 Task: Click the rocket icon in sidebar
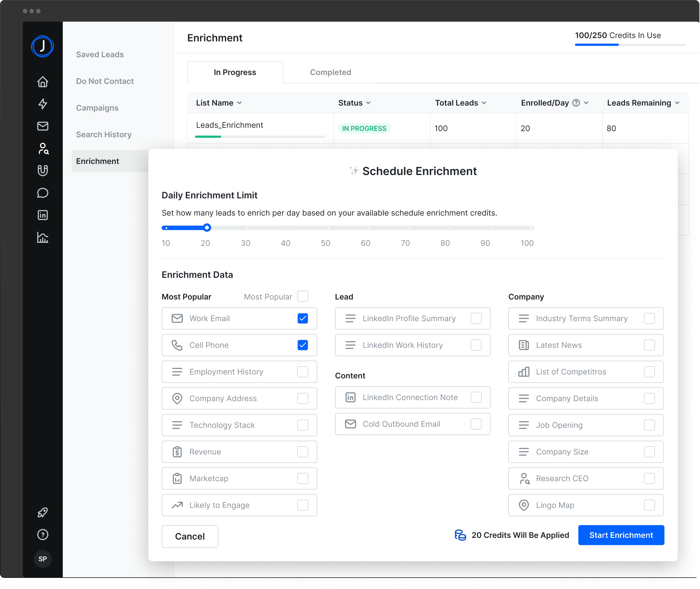point(43,512)
